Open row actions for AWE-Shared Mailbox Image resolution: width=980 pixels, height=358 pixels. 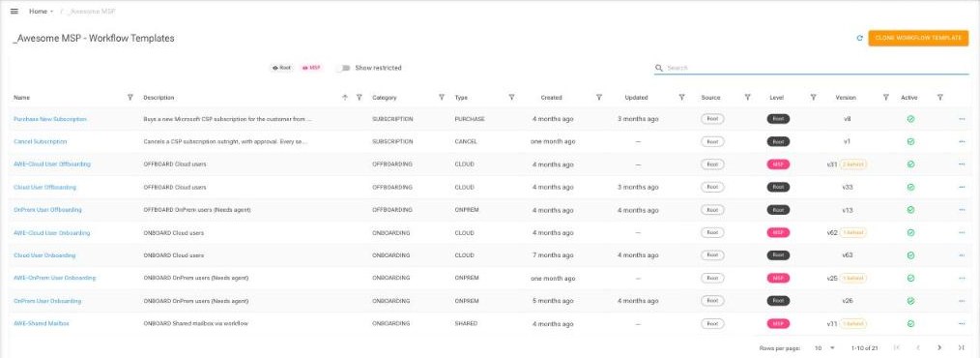(962, 323)
